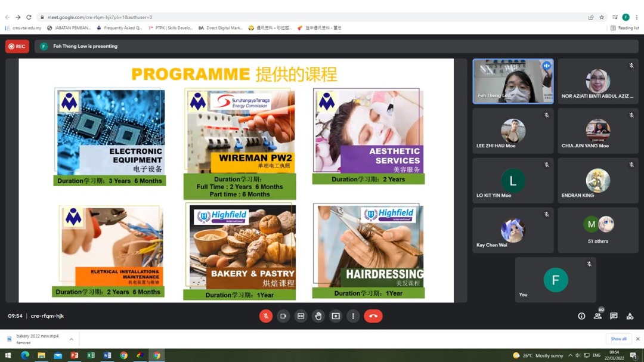Viewport: 644px width, 362px height.
Task: Open the Windows Start menu
Action: coord(8,355)
